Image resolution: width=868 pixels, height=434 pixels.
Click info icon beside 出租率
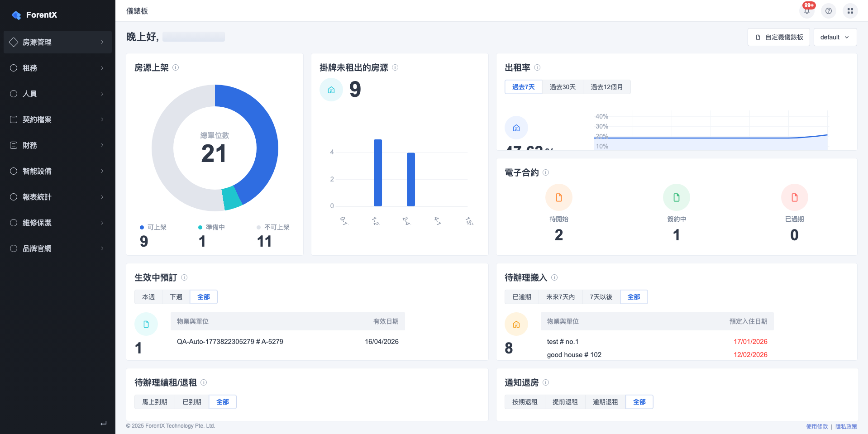point(537,67)
